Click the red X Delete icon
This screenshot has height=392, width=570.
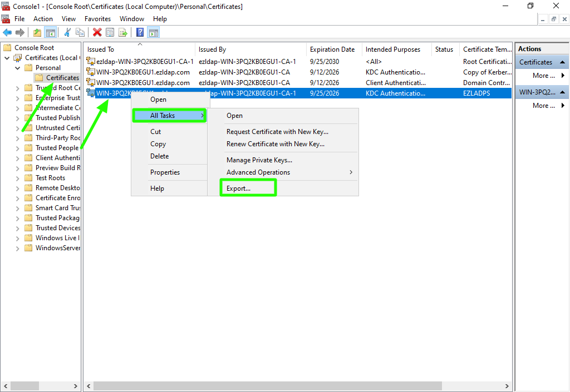click(97, 33)
